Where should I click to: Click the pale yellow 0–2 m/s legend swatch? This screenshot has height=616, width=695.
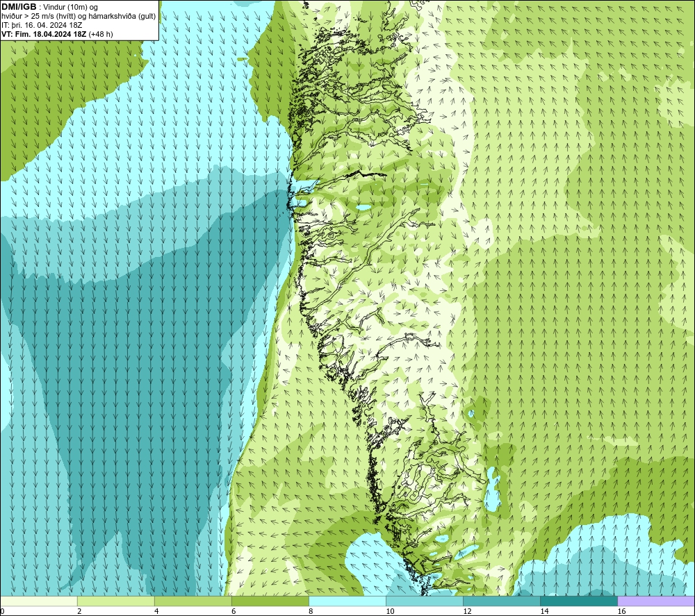click(39, 601)
